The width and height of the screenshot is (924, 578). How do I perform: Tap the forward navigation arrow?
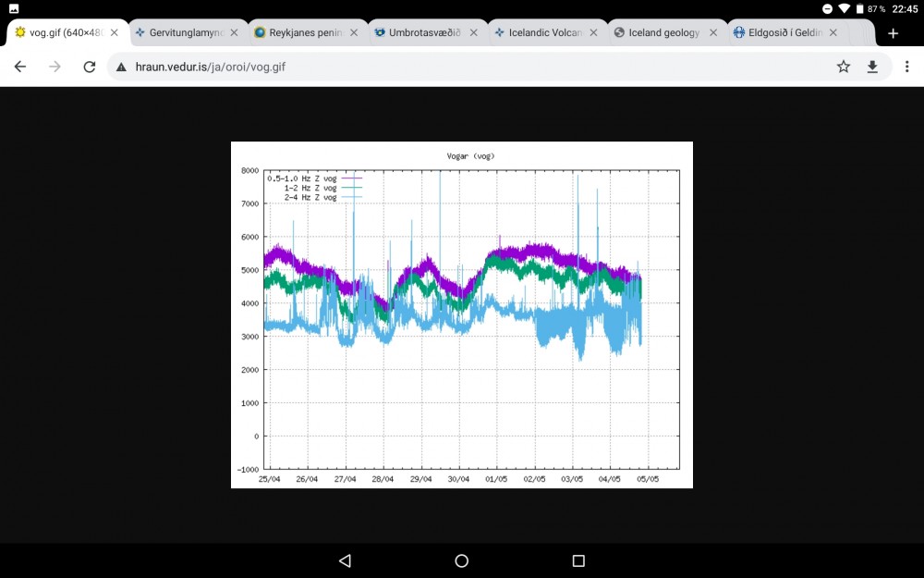(55, 66)
